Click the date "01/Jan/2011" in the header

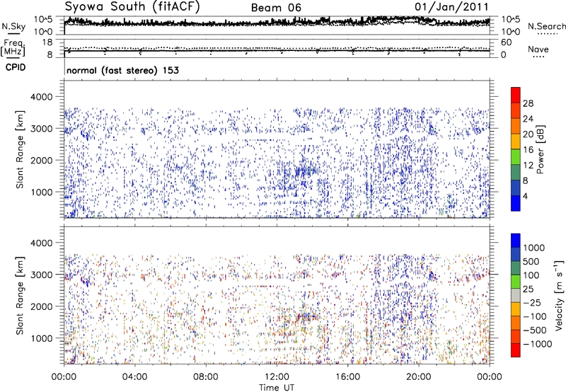coord(451,7)
